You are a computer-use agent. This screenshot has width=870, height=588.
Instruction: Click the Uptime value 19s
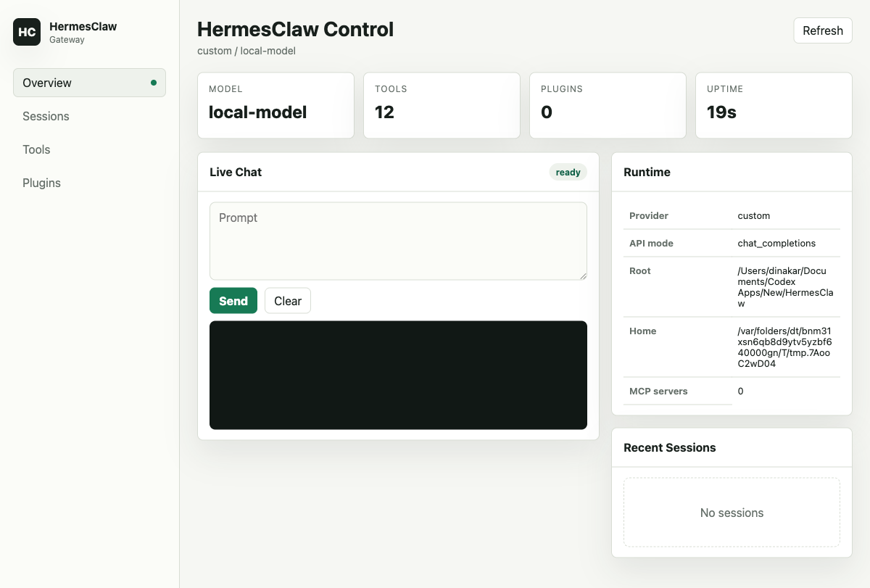721,112
